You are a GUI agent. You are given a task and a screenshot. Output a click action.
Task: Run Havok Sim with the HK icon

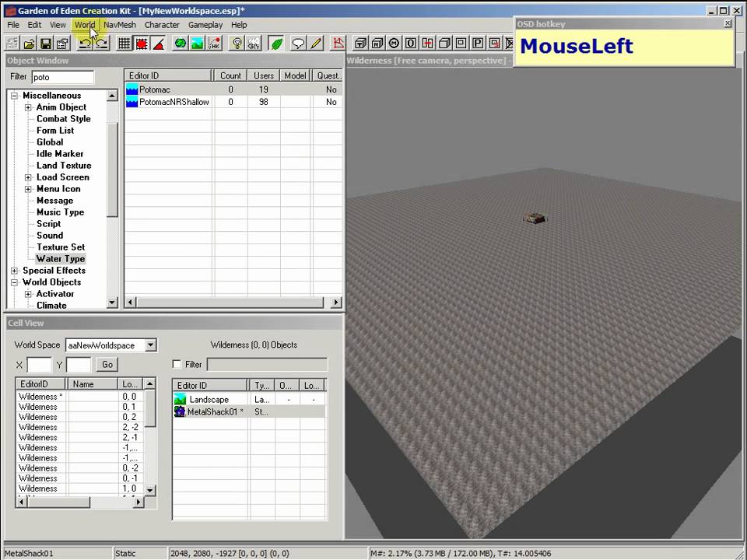[x=215, y=44]
